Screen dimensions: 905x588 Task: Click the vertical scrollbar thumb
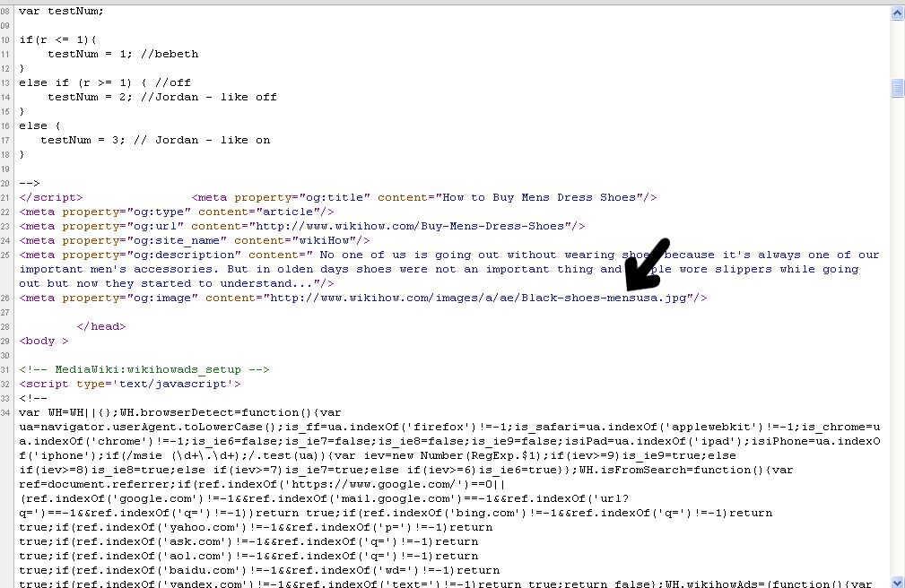point(897,88)
